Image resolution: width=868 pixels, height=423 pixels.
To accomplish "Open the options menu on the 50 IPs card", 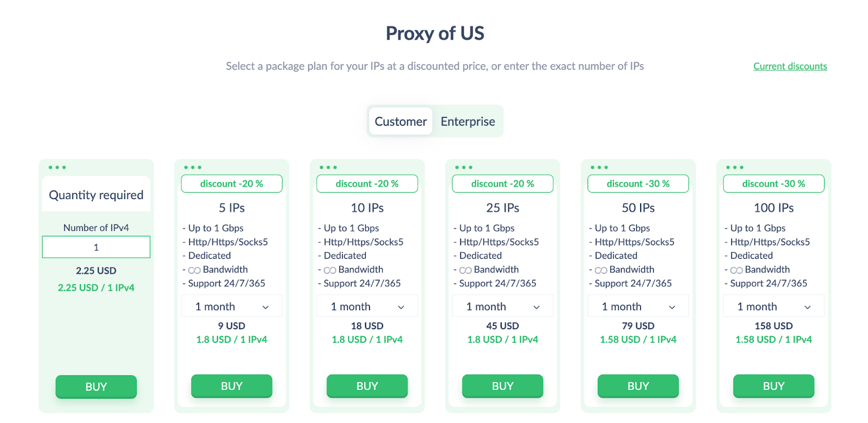I will [598, 167].
